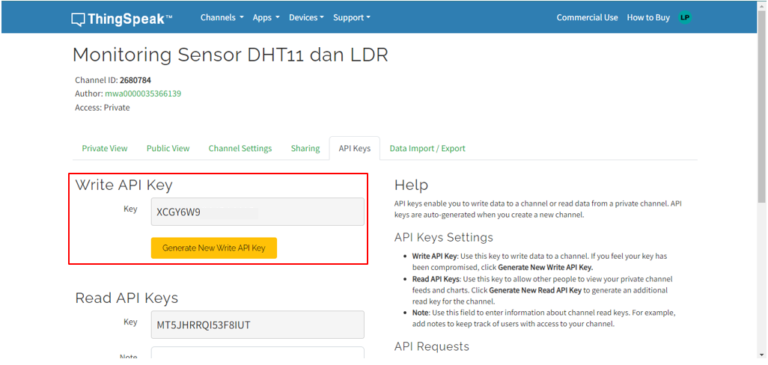Click the API Requests heading

coord(432,346)
